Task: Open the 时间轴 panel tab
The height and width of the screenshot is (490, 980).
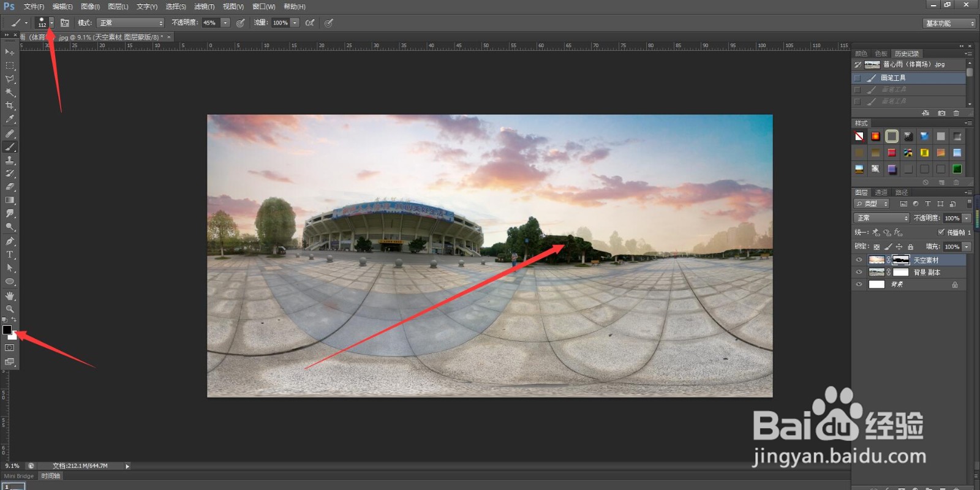Action: click(51, 476)
